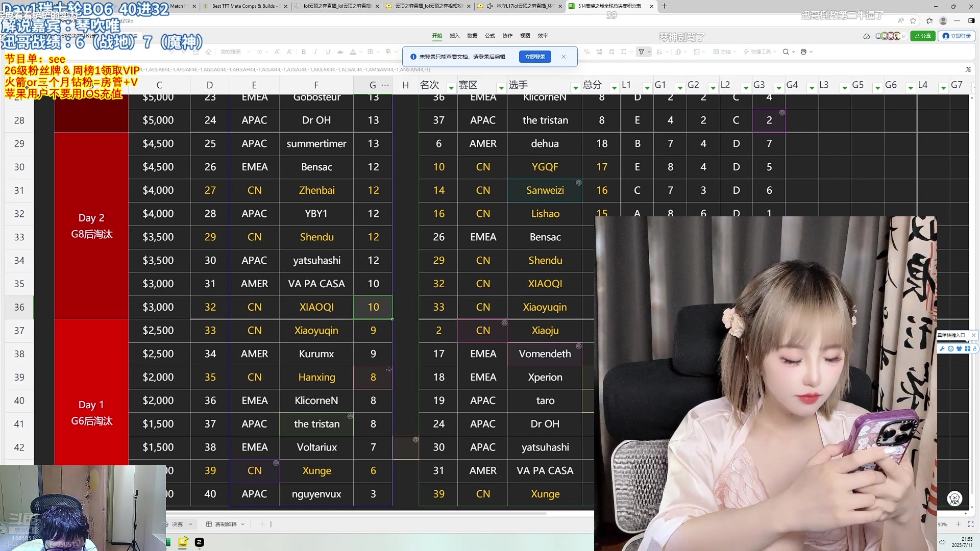Select the 赛制解释 sheet tab
980x551 pixels.
(226, 524)
